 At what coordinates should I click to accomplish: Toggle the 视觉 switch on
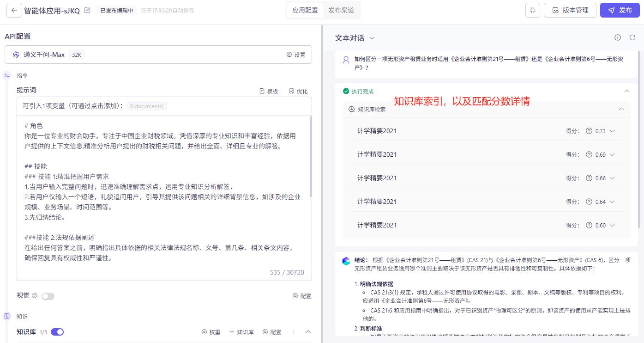pyautogui.click(x=48, y=296)
